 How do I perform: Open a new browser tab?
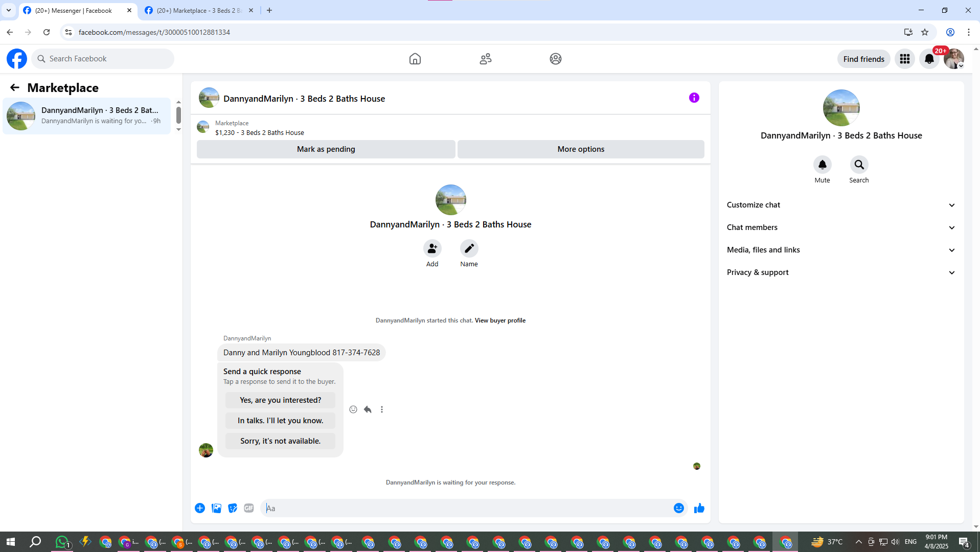click(x=269, y=10)
